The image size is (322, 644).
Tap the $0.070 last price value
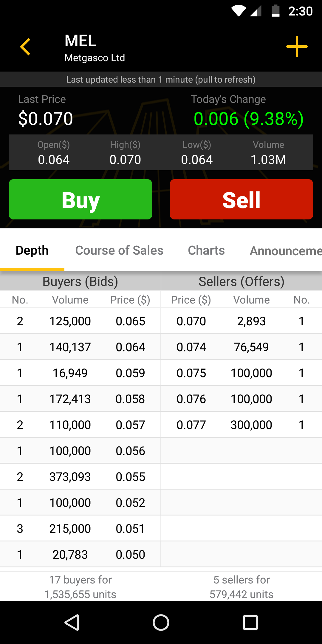[x=46, y=119]
